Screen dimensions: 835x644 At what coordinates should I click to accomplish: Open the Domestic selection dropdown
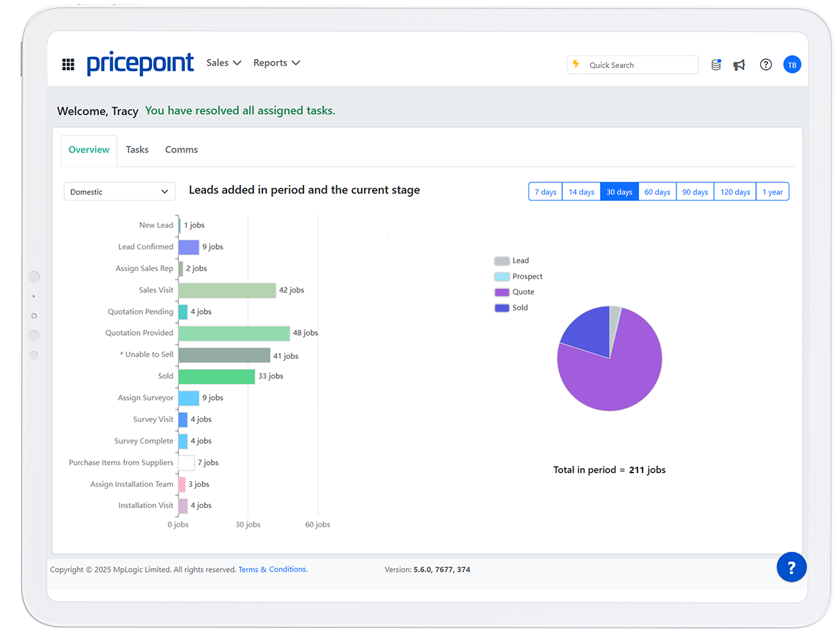pos(119,192)
